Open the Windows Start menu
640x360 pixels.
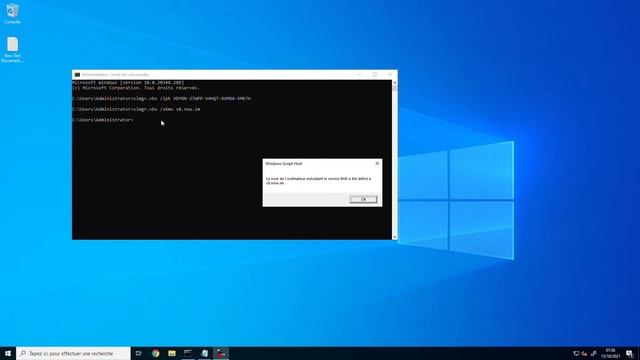pyautogui.click(x=8, y=353)
